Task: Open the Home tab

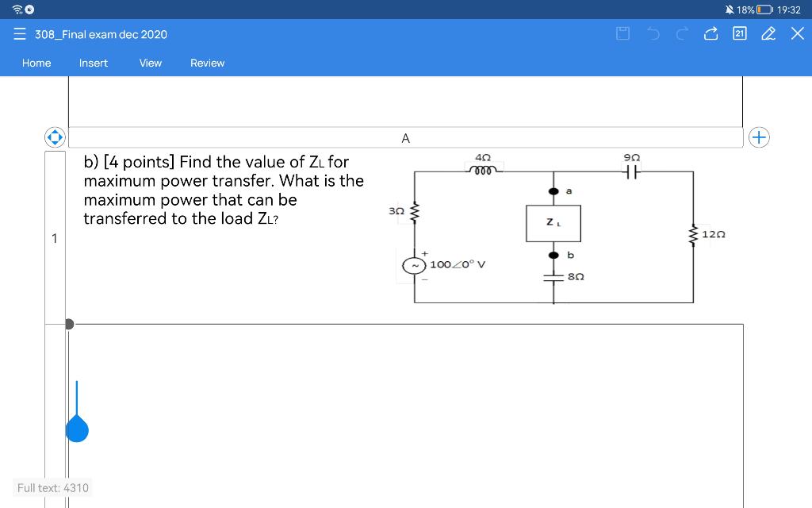Action: click(36, 63)
